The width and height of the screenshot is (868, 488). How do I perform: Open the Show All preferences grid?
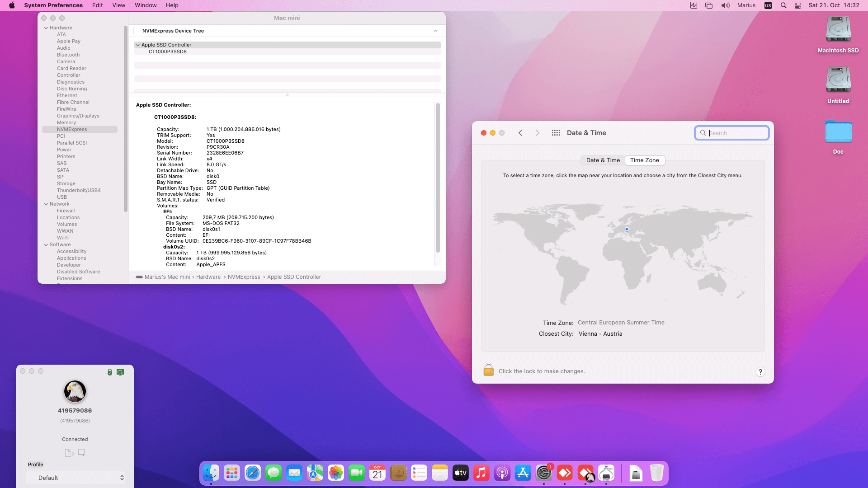pos(556,133)
